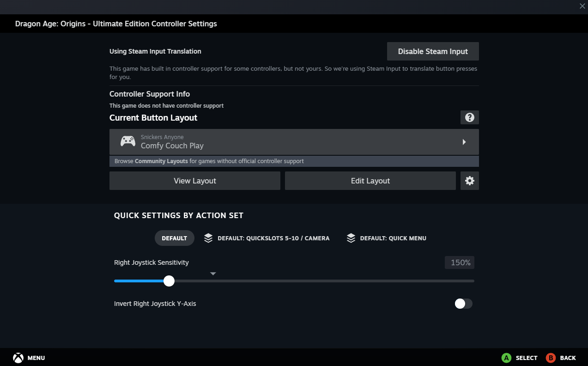Click the Using Steam Input Translation heading
Viewport: 588px width, 366px height.
(155, 51)
